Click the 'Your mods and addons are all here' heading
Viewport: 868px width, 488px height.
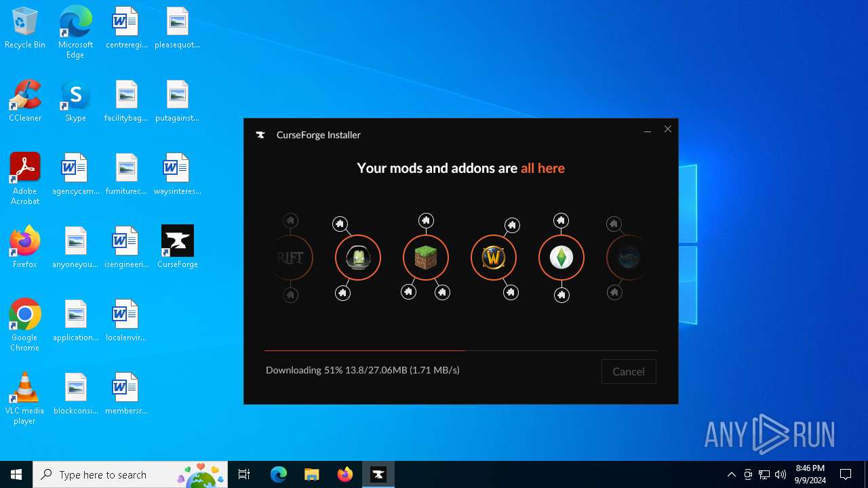pyautogui.click(x=461, y=168)
